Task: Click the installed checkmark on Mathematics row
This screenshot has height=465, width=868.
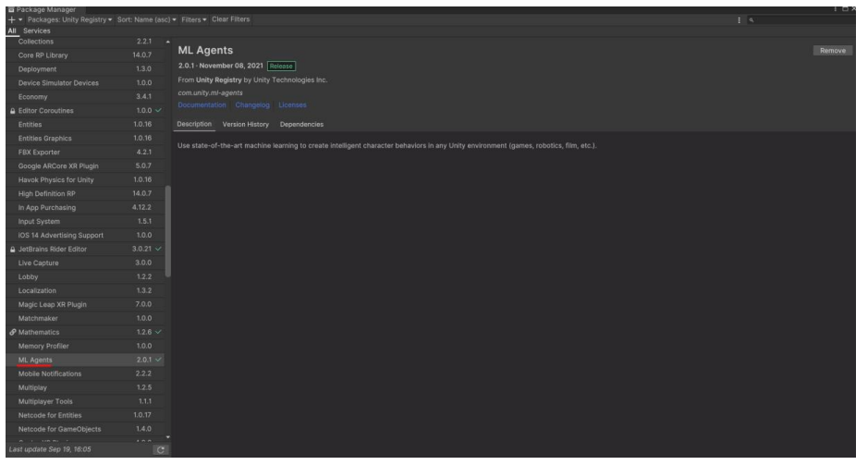Action: tap(158, 332)
